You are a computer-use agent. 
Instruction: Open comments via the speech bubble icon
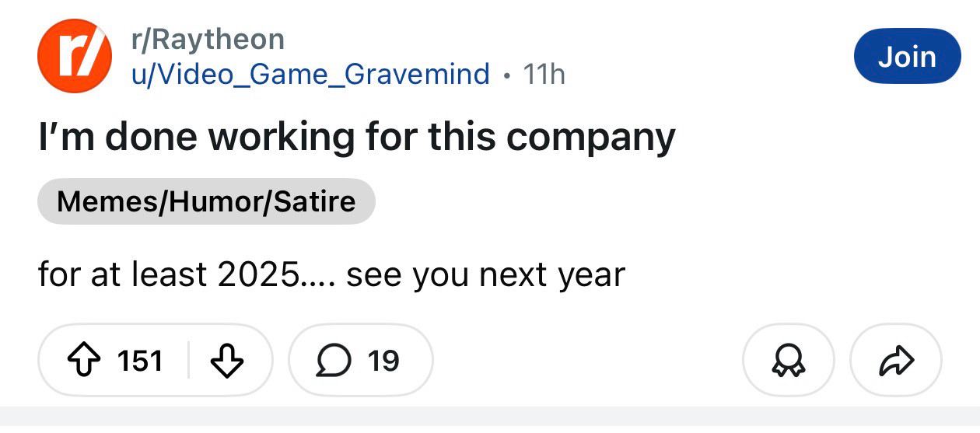click(x=332, y=361)
